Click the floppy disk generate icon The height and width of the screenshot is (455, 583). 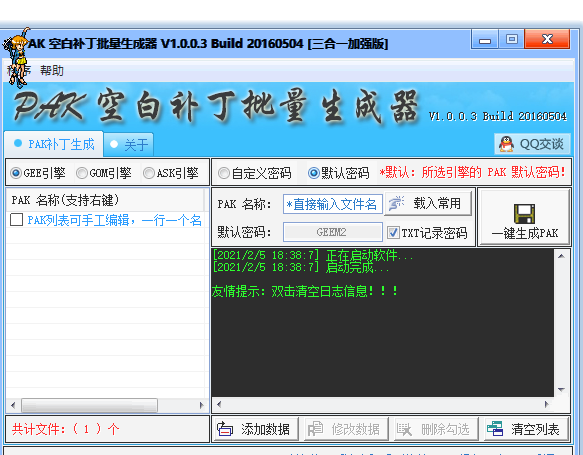point(524,214)
